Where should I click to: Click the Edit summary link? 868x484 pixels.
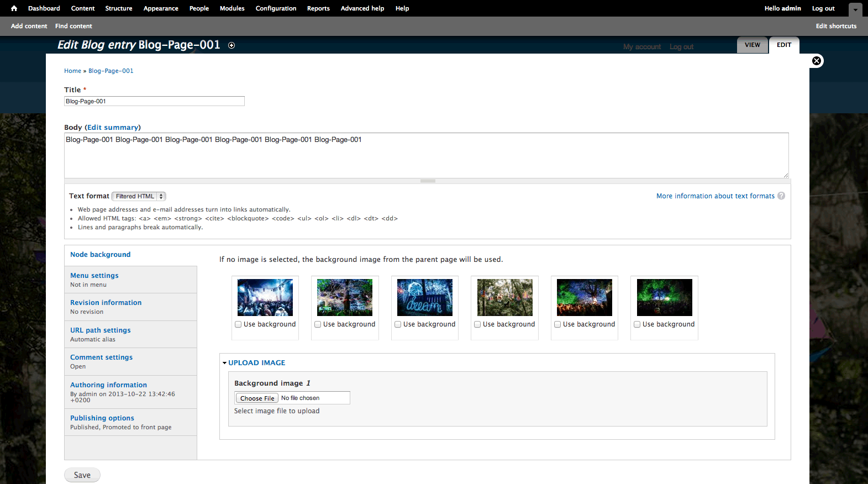click(113, 127)
